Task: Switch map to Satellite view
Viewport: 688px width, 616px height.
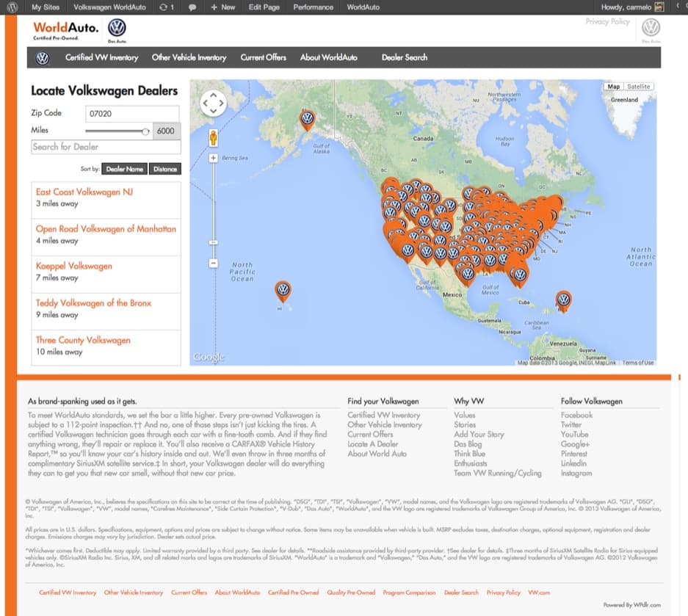Action: pyautogui.click(x=638, y=87)
